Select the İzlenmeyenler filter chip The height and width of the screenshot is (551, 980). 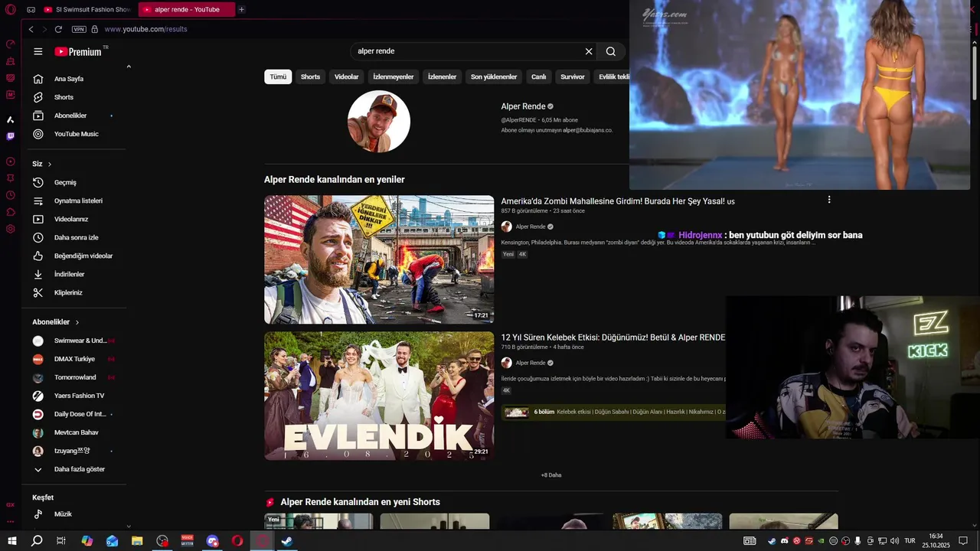coord(394,77)
